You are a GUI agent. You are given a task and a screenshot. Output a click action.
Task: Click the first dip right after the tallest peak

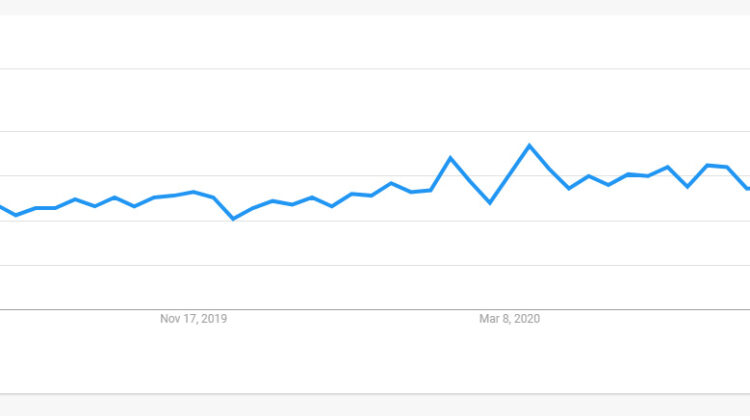tap(569, 188)
